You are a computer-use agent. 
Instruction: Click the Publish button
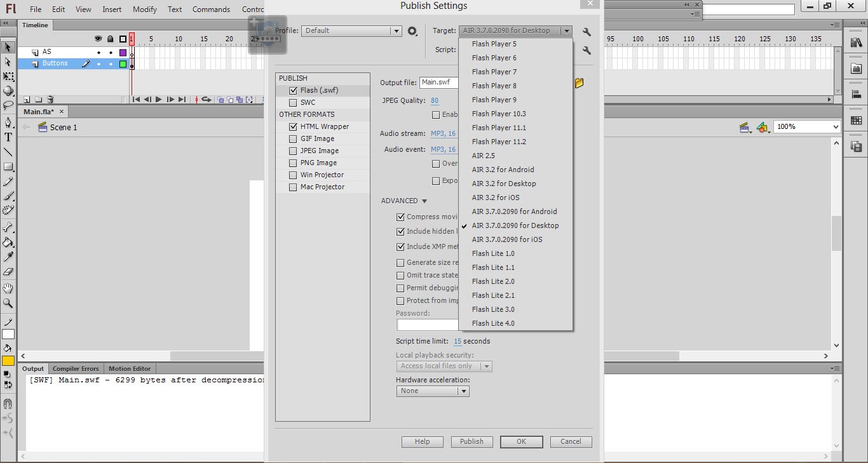(472, 442)
